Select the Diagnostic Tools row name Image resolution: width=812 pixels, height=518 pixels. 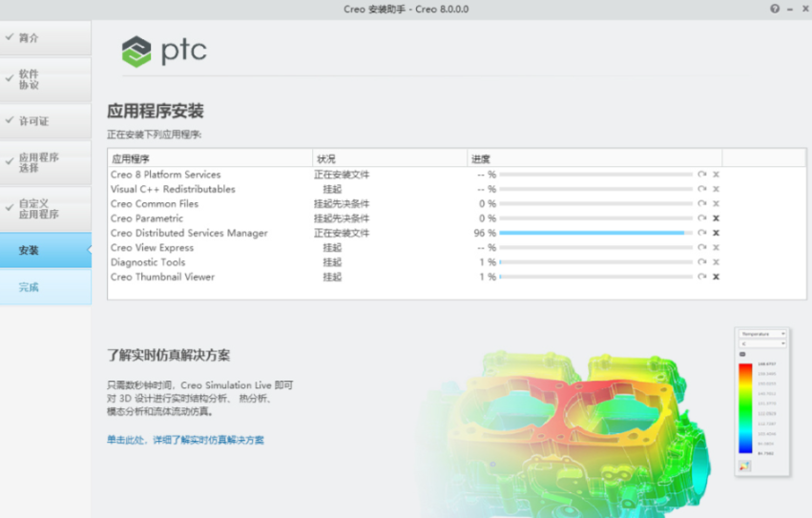click(148, 262)
